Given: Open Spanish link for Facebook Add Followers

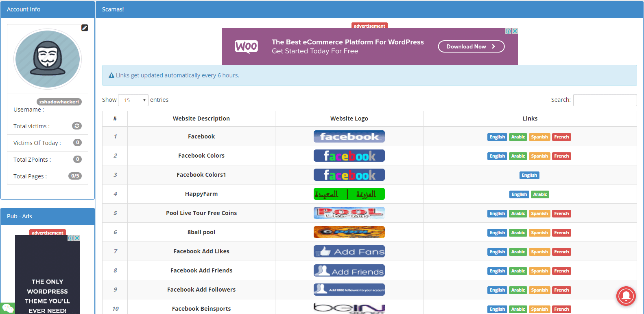Looking at the screenshot, I should (x=539, y=290).
